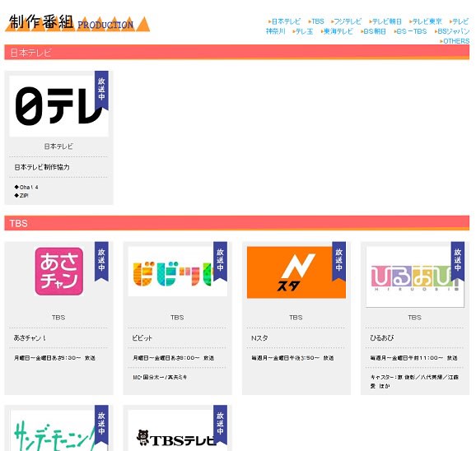Open the テレビ朝日 navigation link

(385, 21)
